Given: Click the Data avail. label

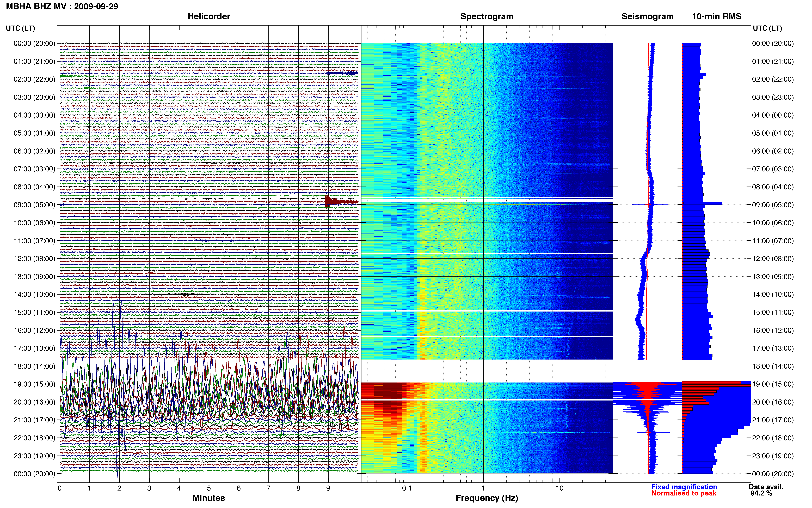Looking at the screenshot, I should [x=766, y=487].
